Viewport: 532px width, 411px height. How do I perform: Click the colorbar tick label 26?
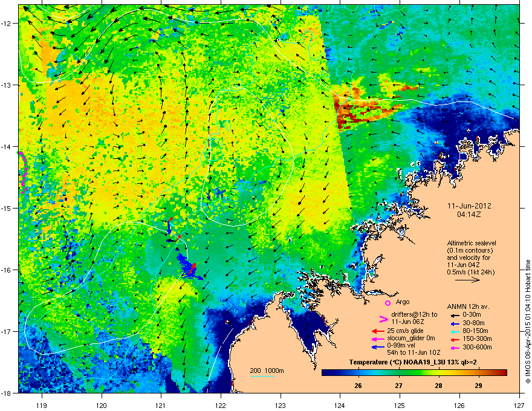(x=358, y=386)
